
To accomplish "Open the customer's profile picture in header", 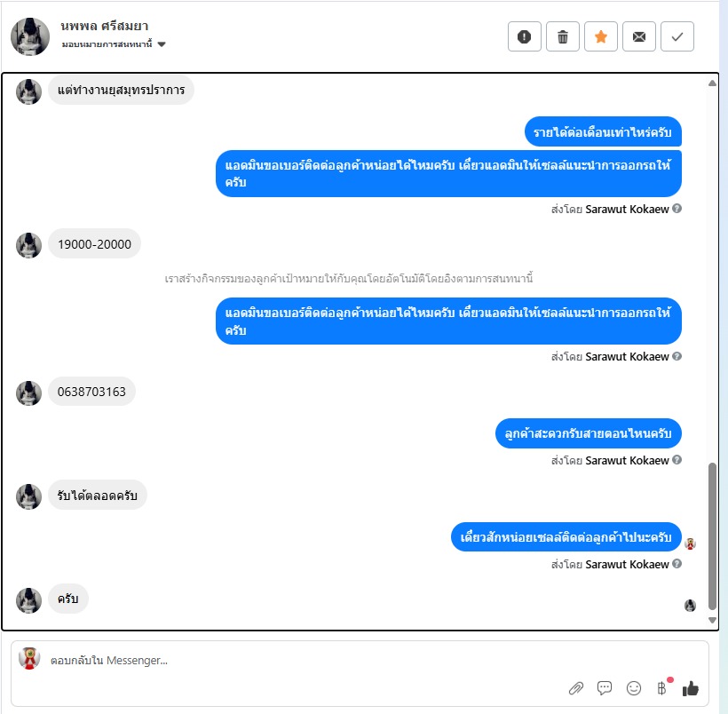I will (x=30, y=36).
